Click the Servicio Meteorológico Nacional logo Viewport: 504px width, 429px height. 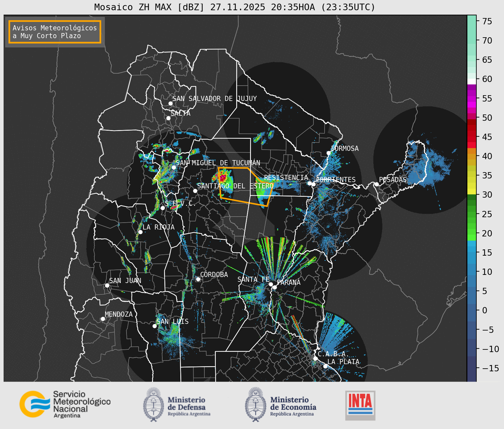click(65, 404)
